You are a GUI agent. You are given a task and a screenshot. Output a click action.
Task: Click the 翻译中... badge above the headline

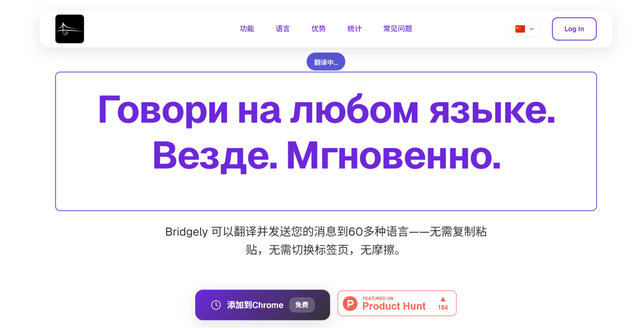tap(325, 61)
